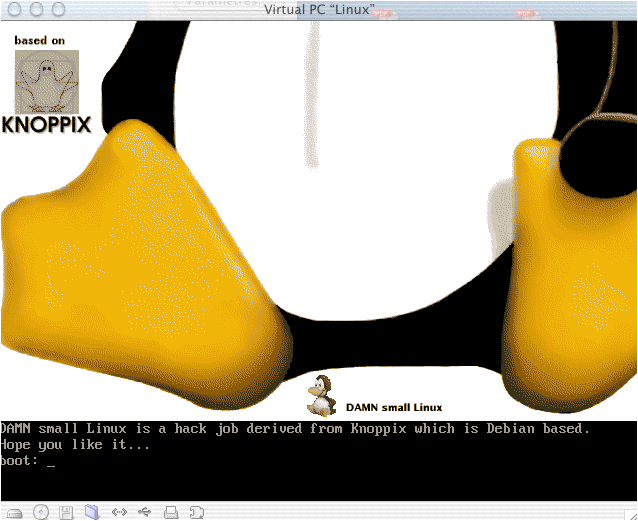Click the 'KNOPPIX' logo text

point(46,125)
